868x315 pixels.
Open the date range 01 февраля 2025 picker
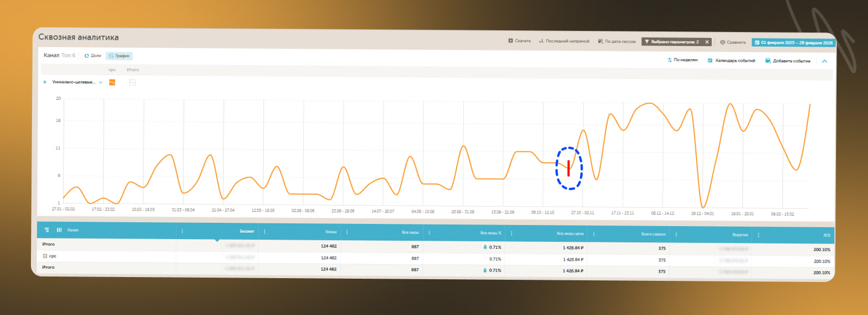(x=794, y=42)
